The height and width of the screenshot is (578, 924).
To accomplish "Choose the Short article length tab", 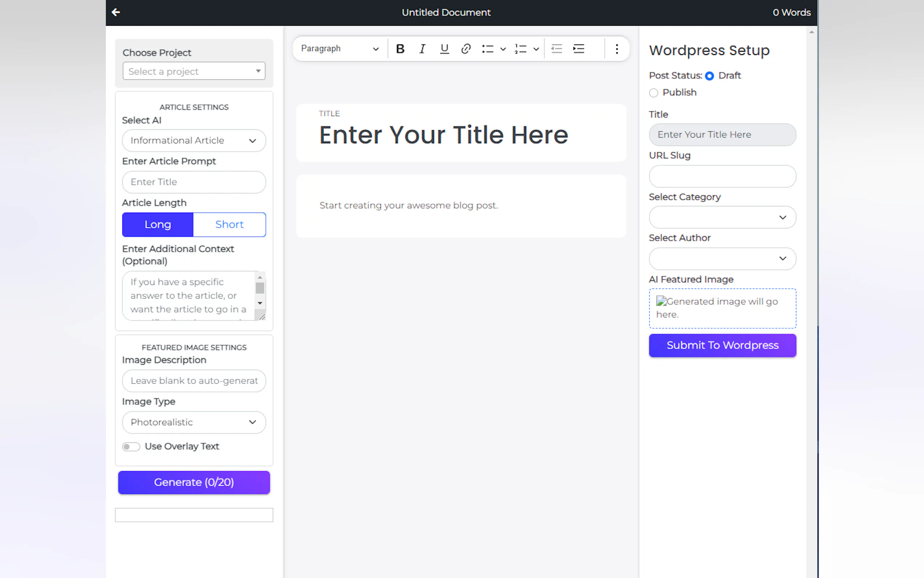I will tap(229, 225).
